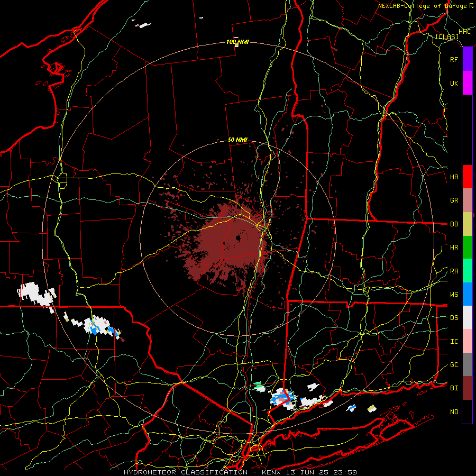
Task: Click the gray GC legend swatch
Action: pyautogui.click(x=467, y=364)
